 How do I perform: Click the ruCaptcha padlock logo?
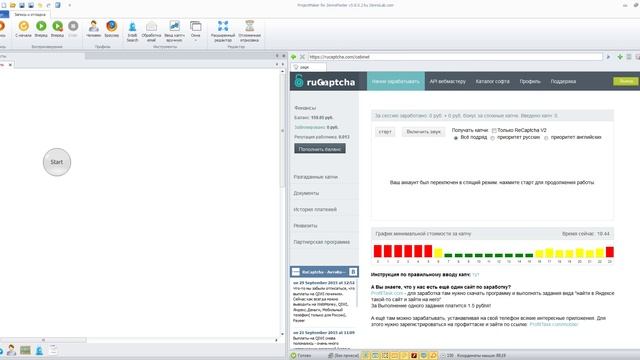pyautogui.click(x=299, y=81)
